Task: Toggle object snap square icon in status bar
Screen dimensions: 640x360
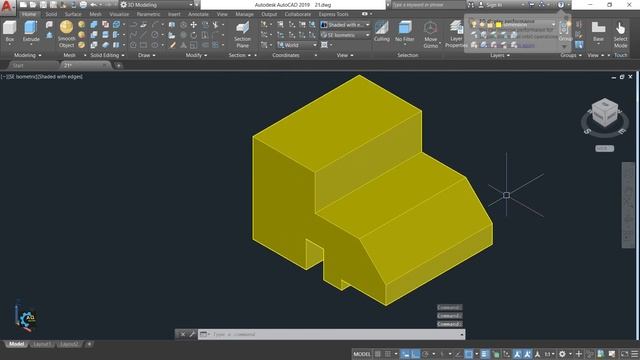Action: [469, 354]
